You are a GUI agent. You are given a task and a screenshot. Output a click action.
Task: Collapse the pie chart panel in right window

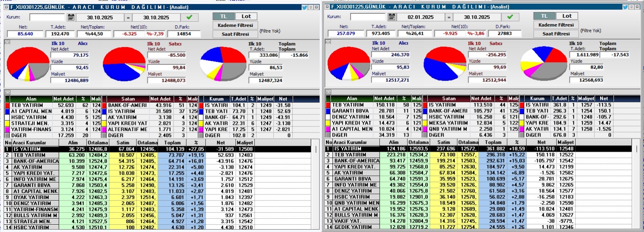328,41
